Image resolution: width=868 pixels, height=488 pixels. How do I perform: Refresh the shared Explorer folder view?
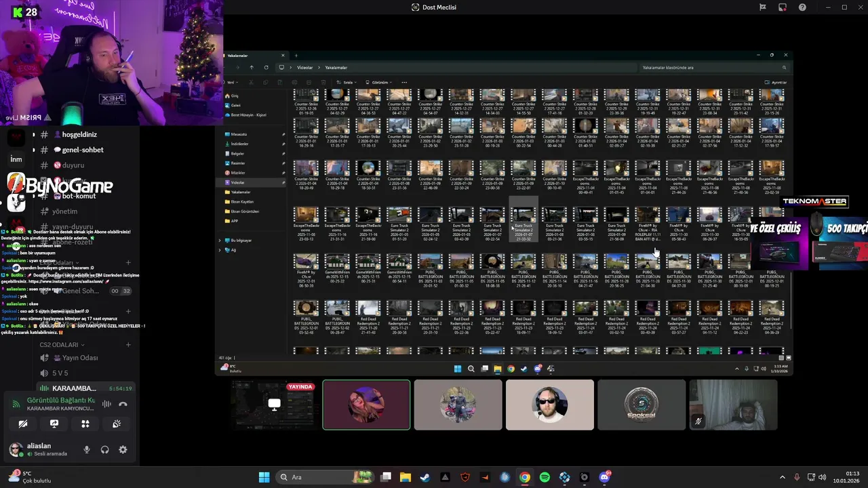[266, 68]
